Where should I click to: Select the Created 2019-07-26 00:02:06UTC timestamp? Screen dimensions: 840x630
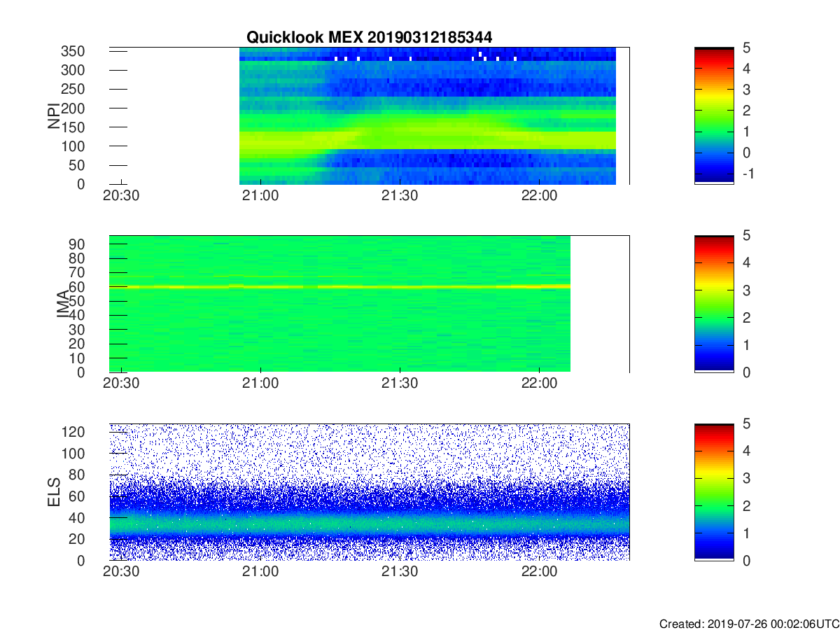click(748, 623)
